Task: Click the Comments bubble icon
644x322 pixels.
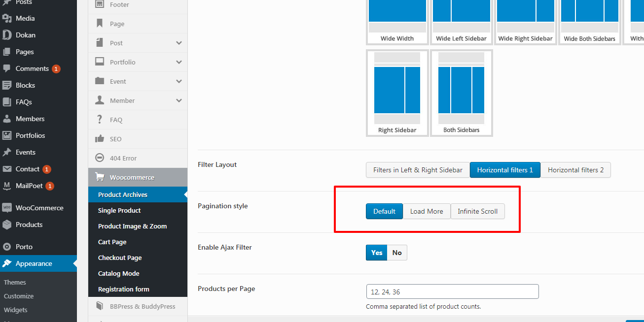Action: pos(7,68)
